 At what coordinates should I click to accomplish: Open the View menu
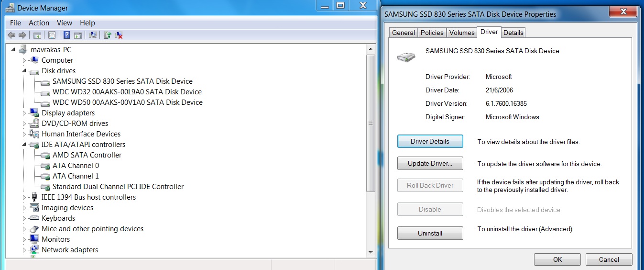tap(65, 22)
